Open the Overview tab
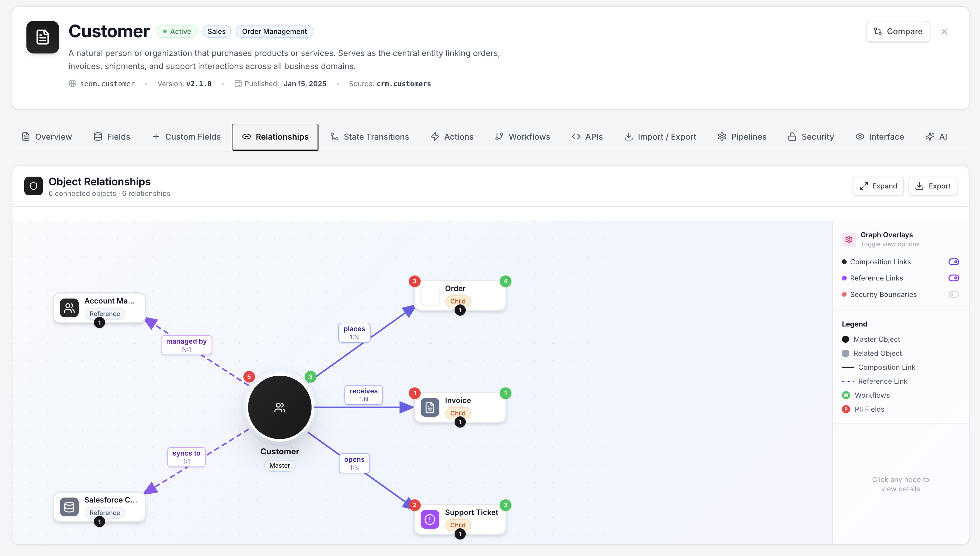 click(47, 137)
